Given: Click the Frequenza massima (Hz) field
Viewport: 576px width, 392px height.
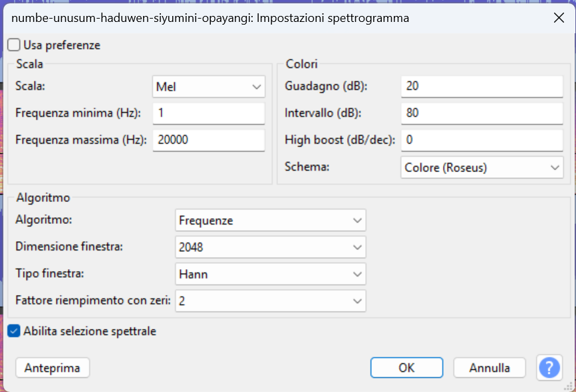Looking at the screenshot, I should pos(209,140).
